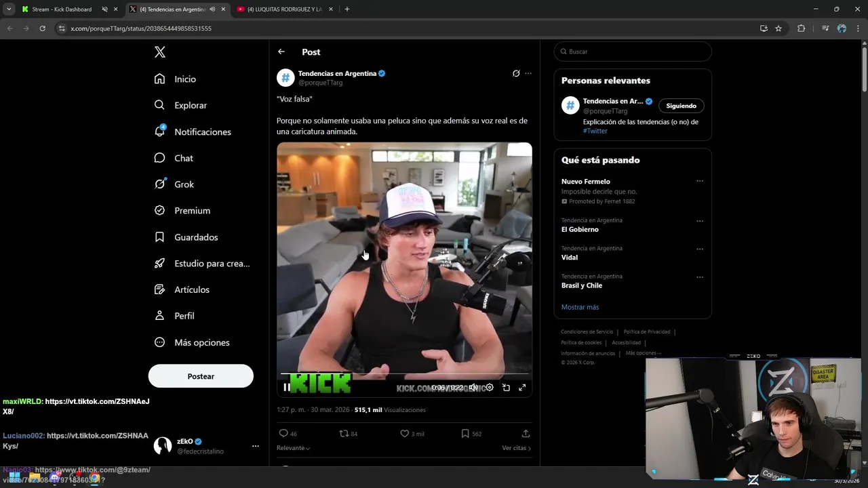Open the Relevante sort dropdown
Screen dimensions: 868x488
(294, 448)
